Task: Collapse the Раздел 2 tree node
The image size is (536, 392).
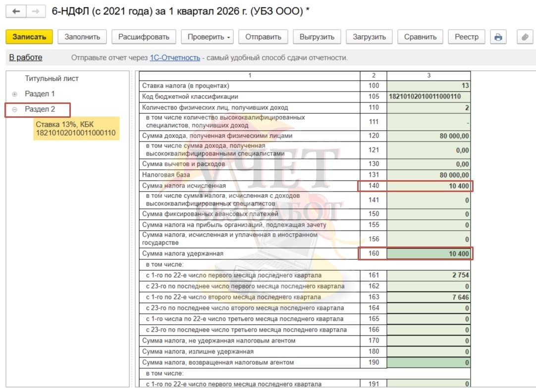Action: click(14, 109)
